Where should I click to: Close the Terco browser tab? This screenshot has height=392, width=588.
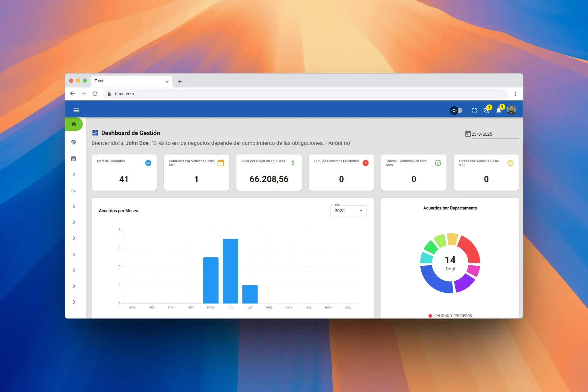click(167, 81)
